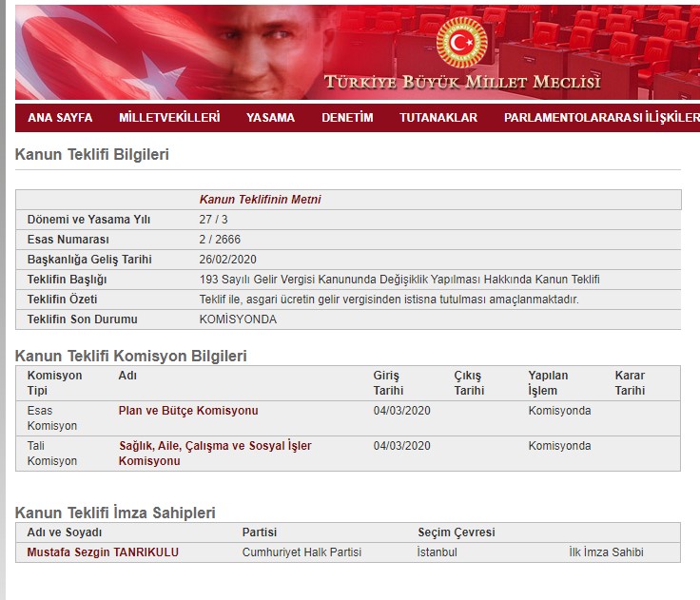The image size is (700, 600).
Task: Click the Türkiye Büyük Millet Meclisi banner title
Action: (x=462, y=82)
